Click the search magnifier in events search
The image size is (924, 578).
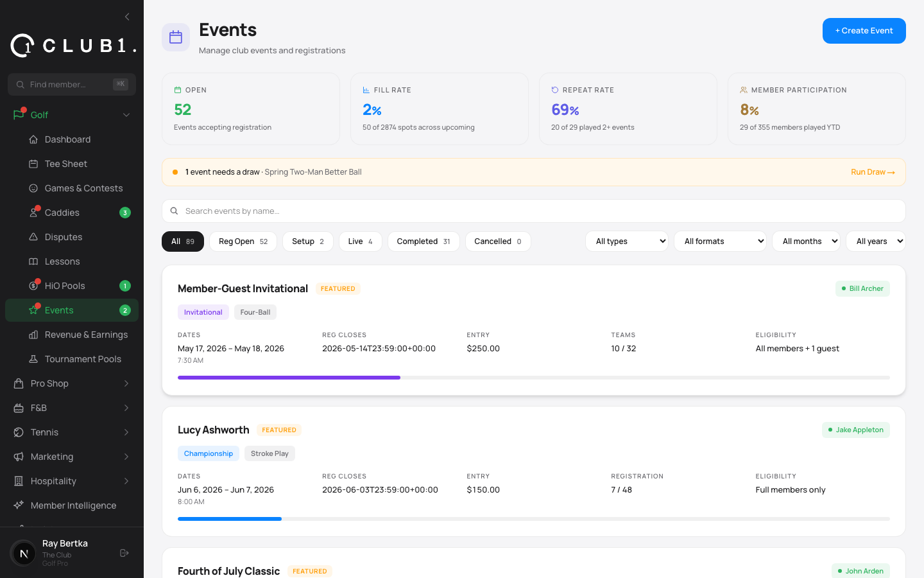click(x=174, y=211)
